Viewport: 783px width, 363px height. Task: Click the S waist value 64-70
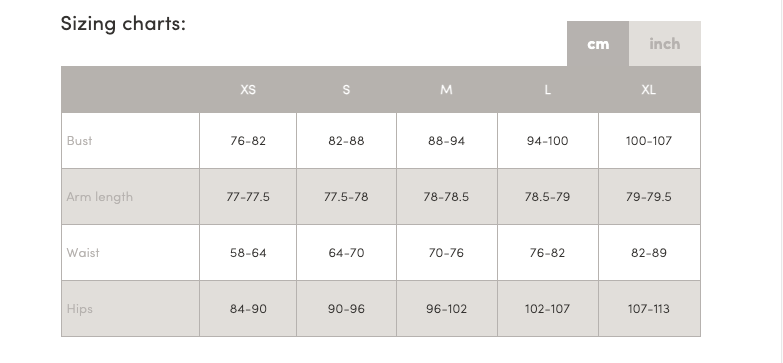(x=346, y=253)
